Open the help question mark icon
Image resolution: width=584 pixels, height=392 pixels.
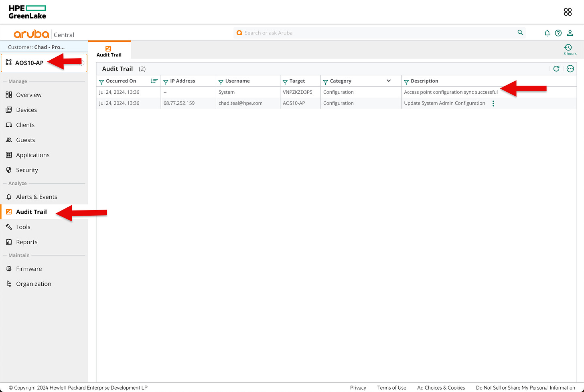pyautogui.click(x=558, y=33)
